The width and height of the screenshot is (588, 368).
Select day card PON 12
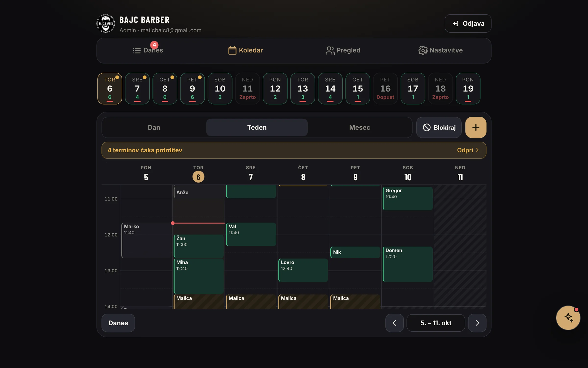(x=275, y=89)
